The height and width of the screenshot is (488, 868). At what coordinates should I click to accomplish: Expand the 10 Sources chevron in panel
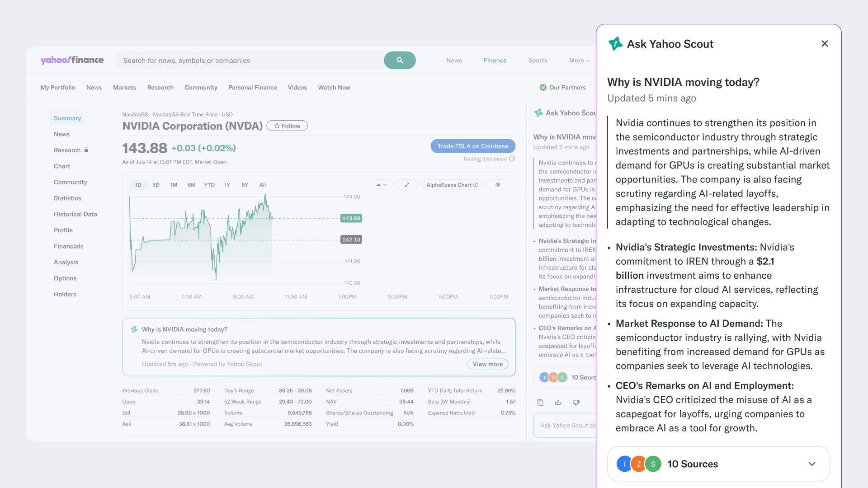click(x=812, y=464)
